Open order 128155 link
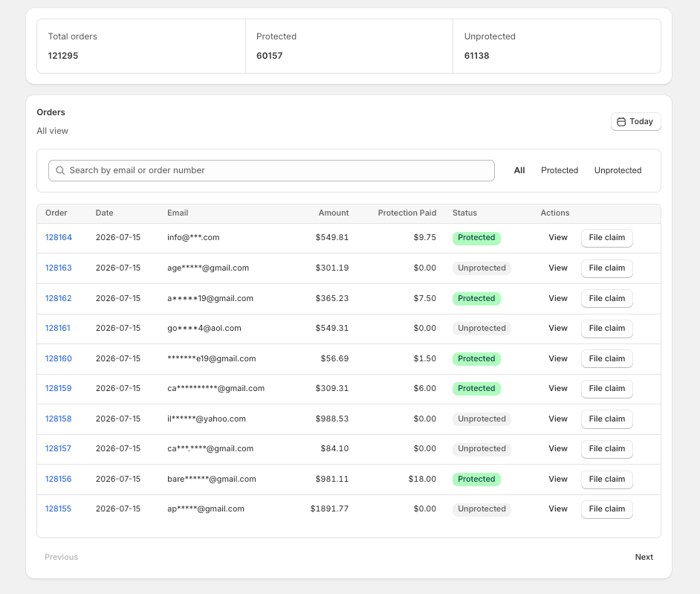Viewport: 700px width, 594px height. point(58,509)
